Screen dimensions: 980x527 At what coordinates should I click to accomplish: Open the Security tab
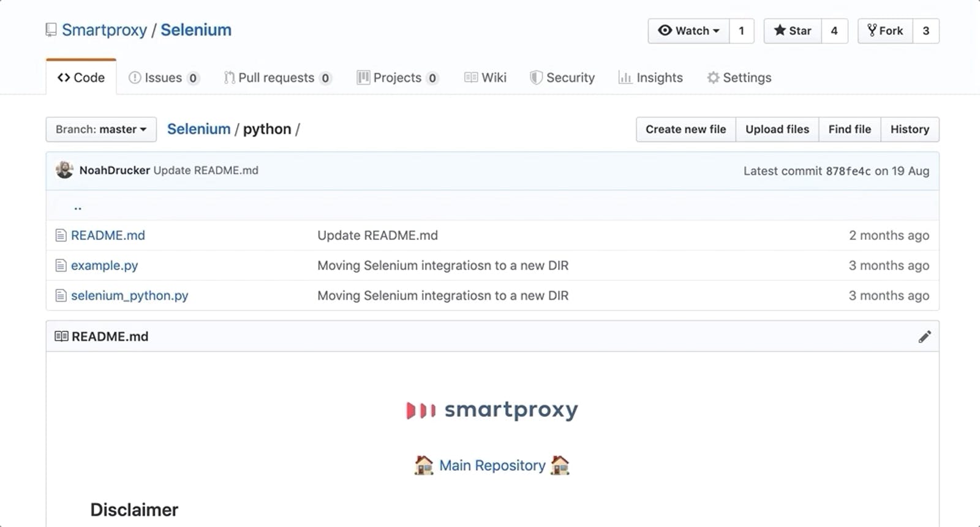point(562,78)
